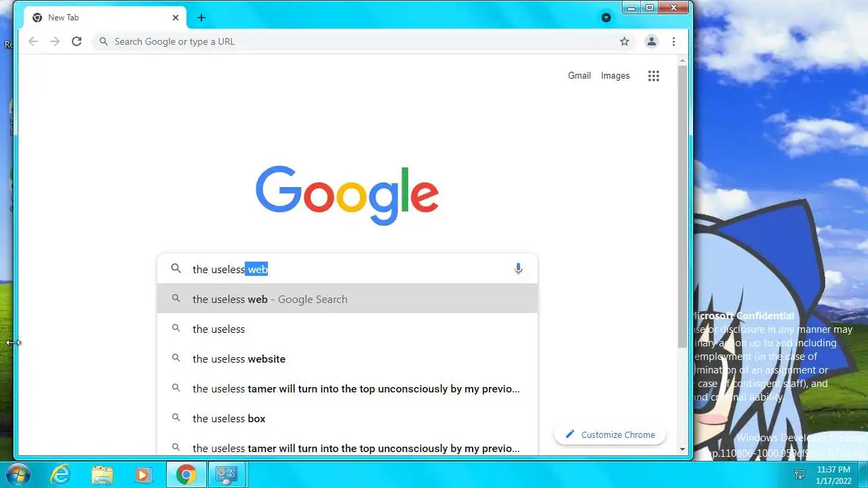Open the Gmail link
868x488 pixels.
(579, 76)
